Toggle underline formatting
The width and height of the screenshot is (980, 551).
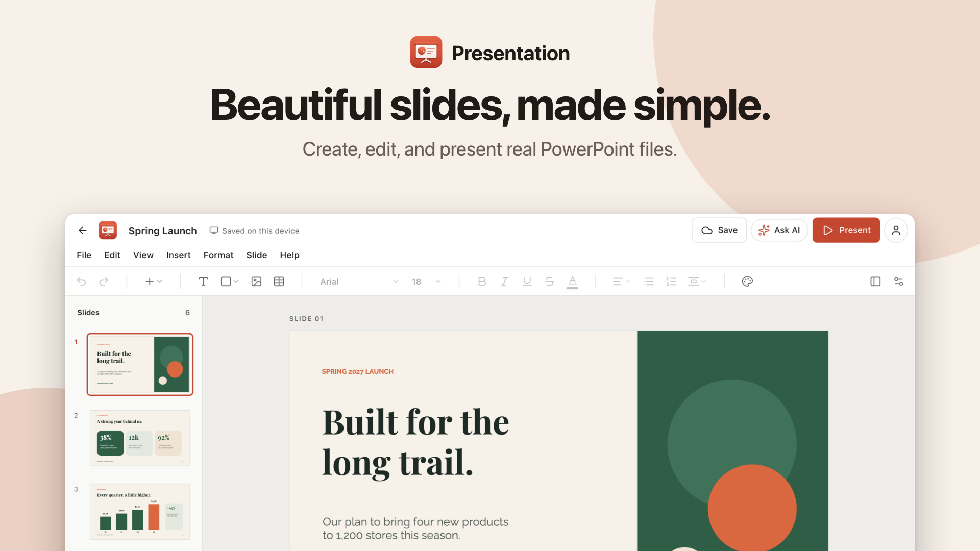[527, 281]
